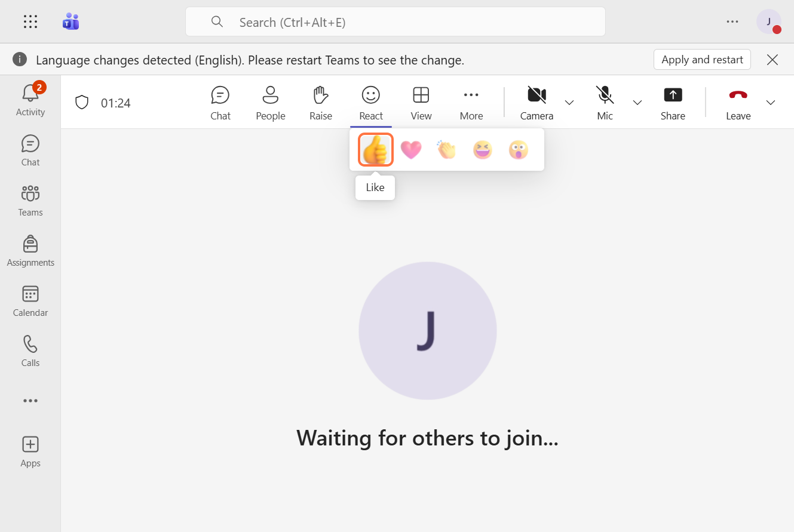Turn on the Camera
Image resolution: width=794 pixels, height=532 pixels.
pyautogui.click(x=537, y=103)
